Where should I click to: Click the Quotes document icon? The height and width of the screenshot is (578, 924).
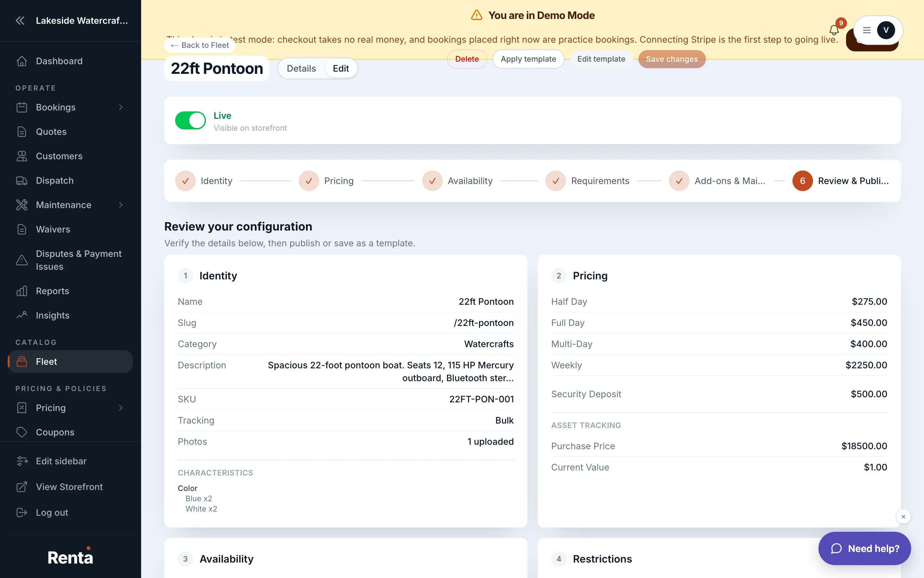click(22, 132)
